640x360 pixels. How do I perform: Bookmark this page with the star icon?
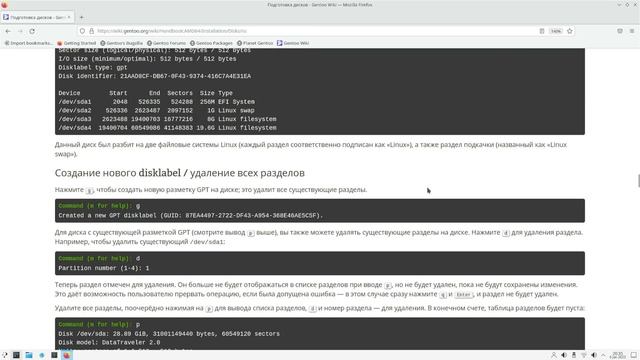pos(570,31)
